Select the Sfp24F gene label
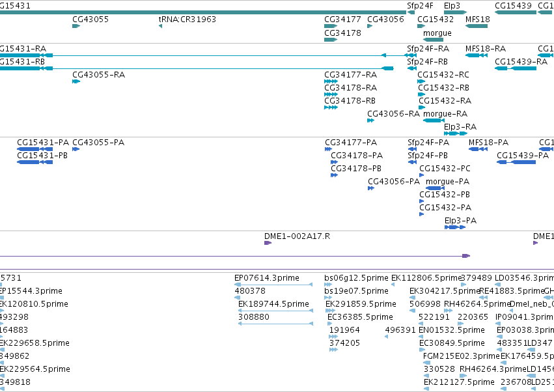The width and height of the screenshot is (554, 392). click(x=420, y=6)
